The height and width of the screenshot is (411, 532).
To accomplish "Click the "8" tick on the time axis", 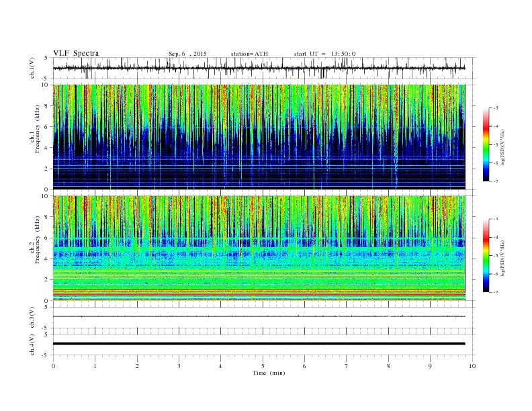I will click(388, 366).
